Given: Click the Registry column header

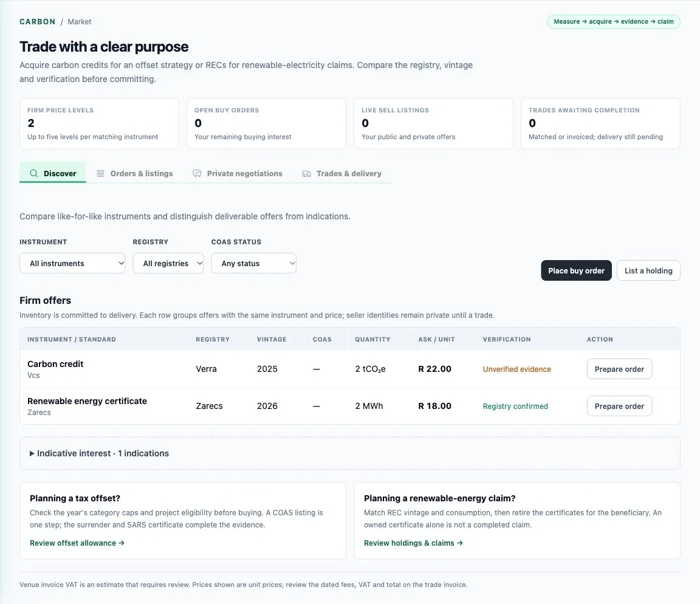Looking at the screenshot, I should click(x=213, y=339).
